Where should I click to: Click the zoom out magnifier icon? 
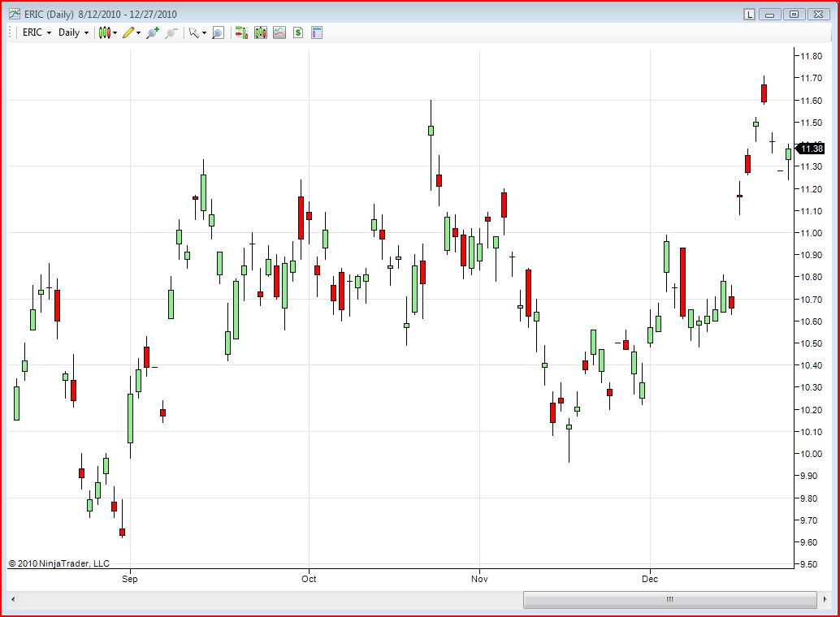(171, 33)
